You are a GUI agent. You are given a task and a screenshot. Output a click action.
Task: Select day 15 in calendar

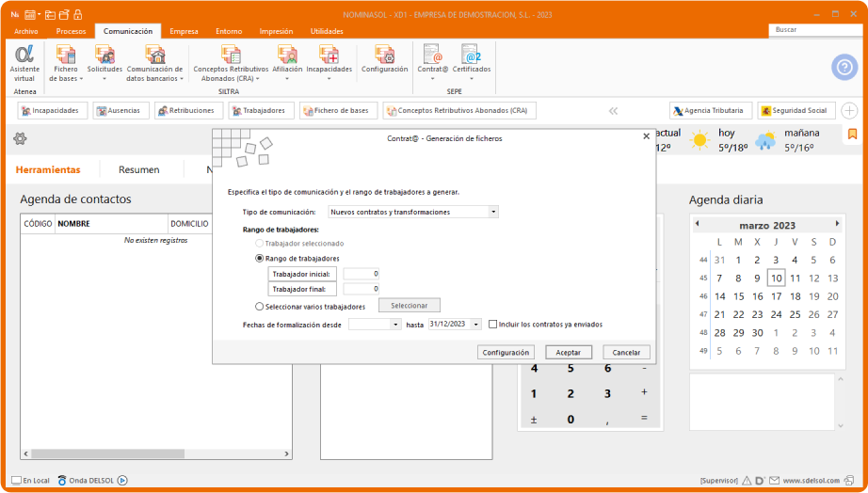pyautogui.click(x=738, y=296)
